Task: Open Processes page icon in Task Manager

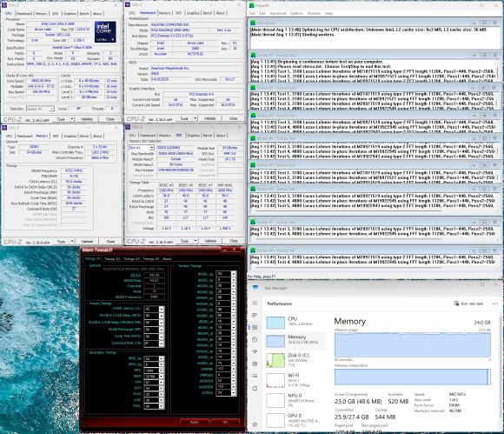Action: pos(255,316)
